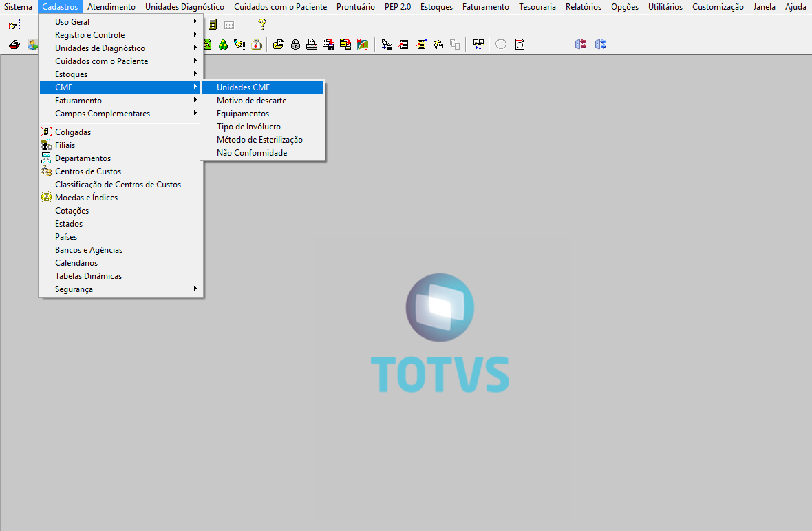The height and width of the screenshot is (531, 812).
Task: Click the grayed overlapping windows toolbar icon
Action: point(455,45)
